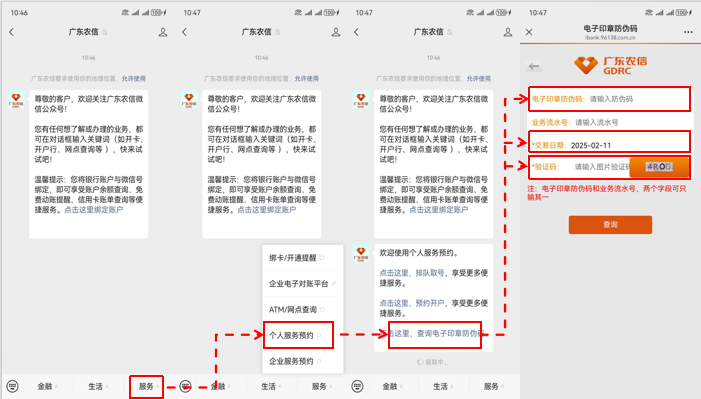The image size is (701, 399).
Task: Click the 电子印章防伪码 input field
Action: (609, 99)
